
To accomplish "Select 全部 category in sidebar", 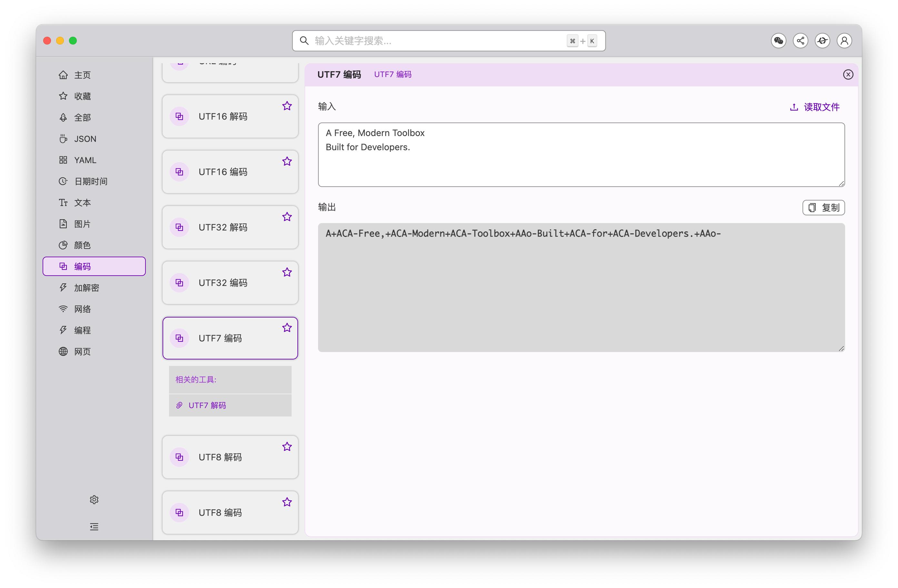I will [x=94, y=118].
